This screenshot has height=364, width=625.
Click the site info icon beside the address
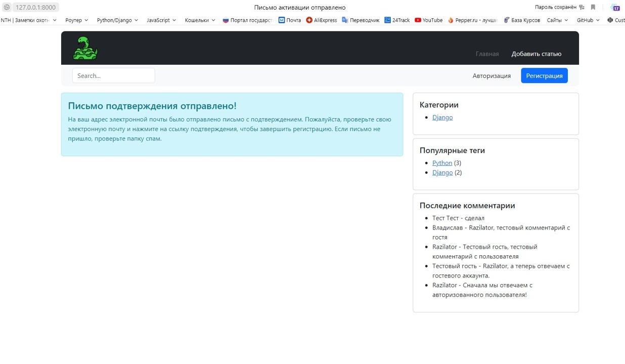tap(7, 7)
